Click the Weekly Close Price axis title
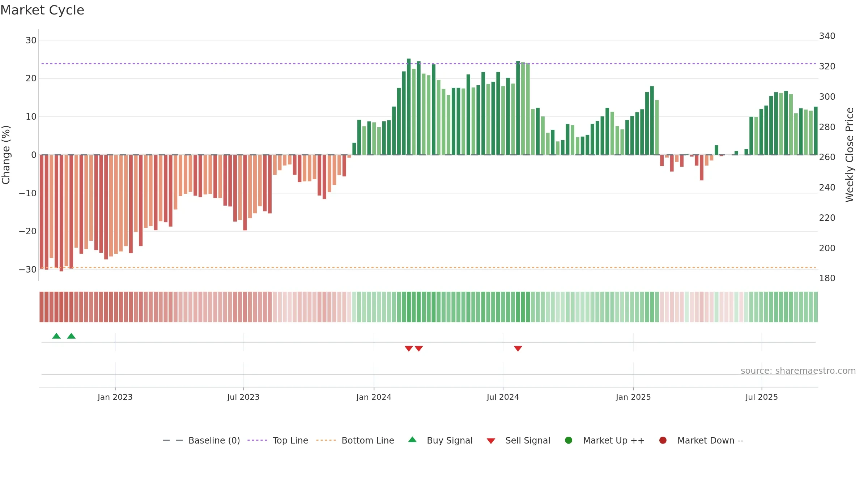This screenshot has height=488, width=868. point(850,155)
